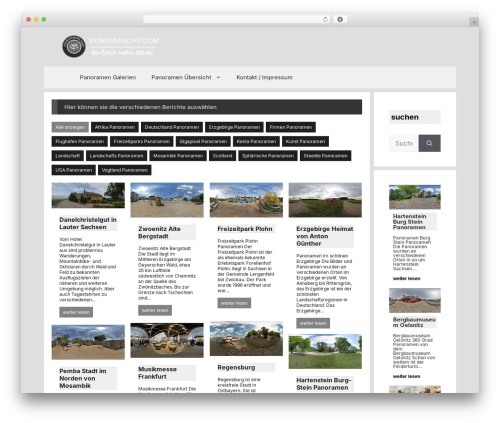Image resolution: width=500 pixels, height=423 pixels.
Task: Click the search input field
Action: pos(404,143)
